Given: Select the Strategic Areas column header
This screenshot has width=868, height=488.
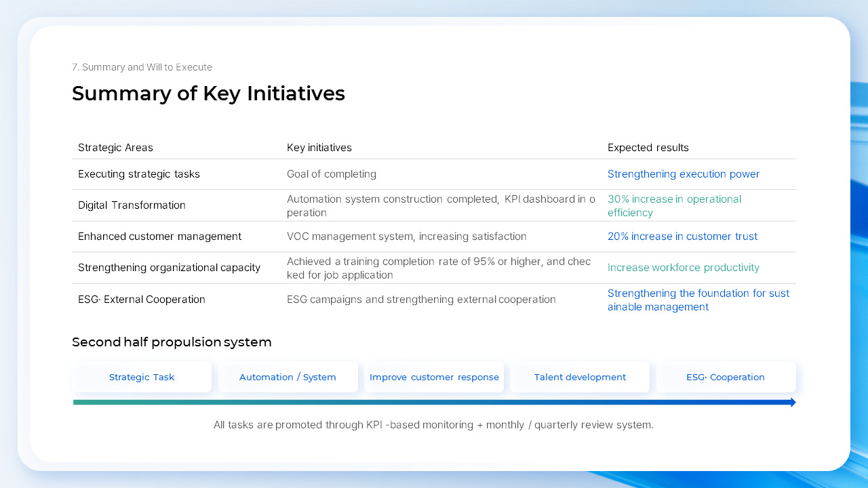Looking at the screenshot, I should pyautogui.click(x=115, y=147).
